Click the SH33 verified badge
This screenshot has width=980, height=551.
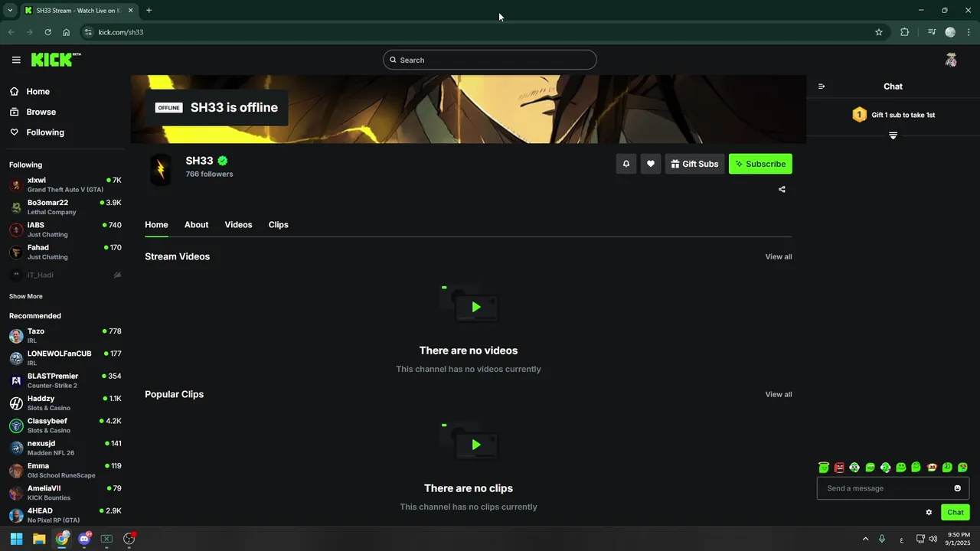[x=223, y=161]
